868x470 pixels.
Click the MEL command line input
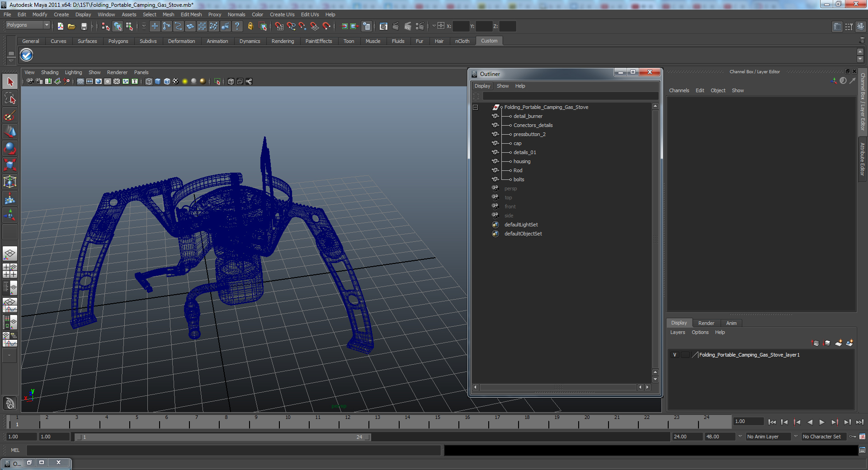click(234, 450)
